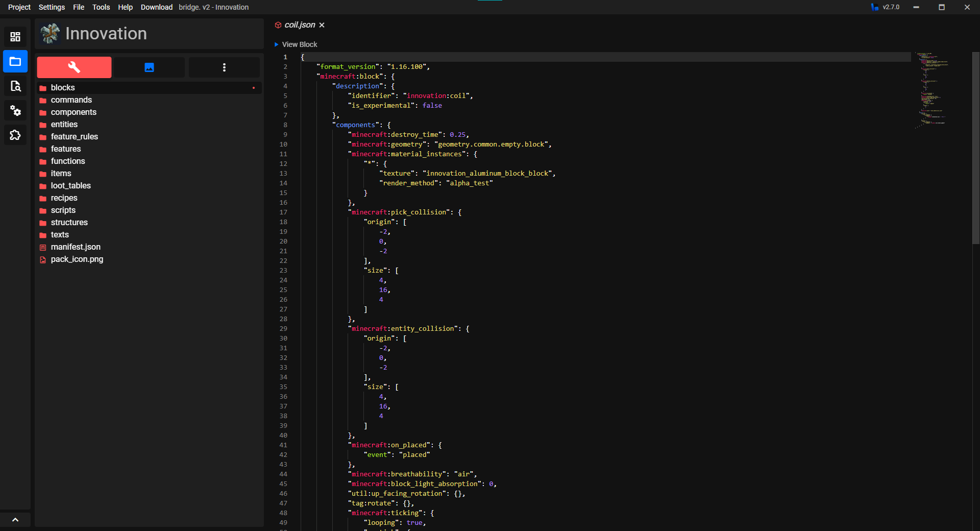Click the "format_version" key text

pyautogui.click(x=348, y=67)
